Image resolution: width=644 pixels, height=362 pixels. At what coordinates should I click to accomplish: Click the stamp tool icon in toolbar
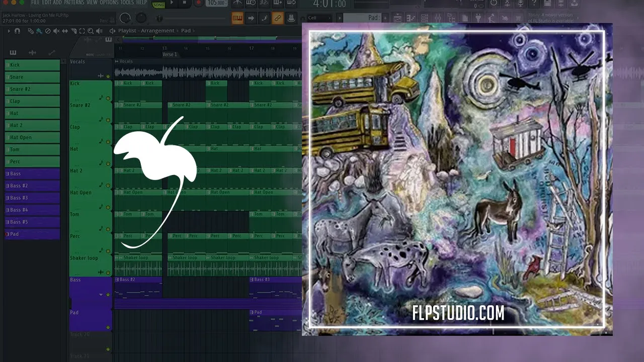tap(290, 19)
